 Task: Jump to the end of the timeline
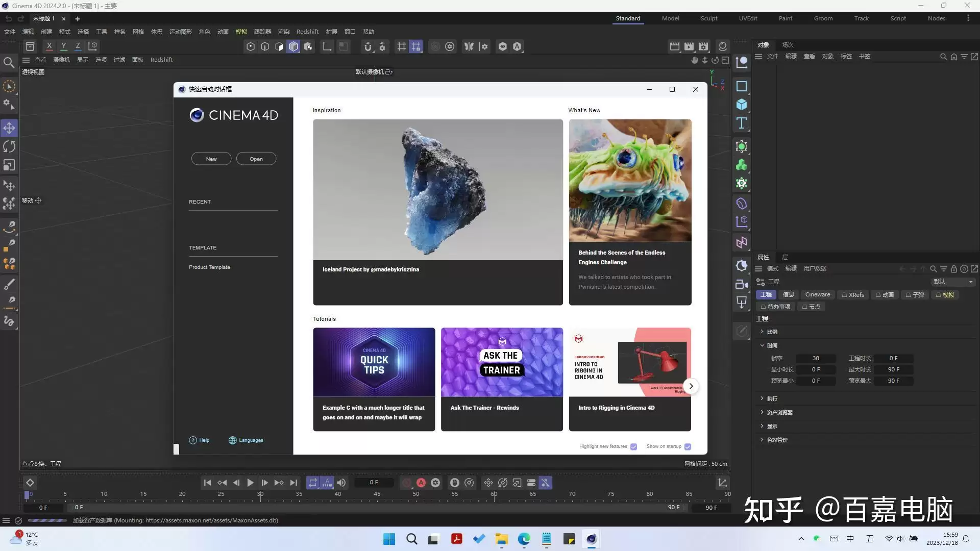293,483
